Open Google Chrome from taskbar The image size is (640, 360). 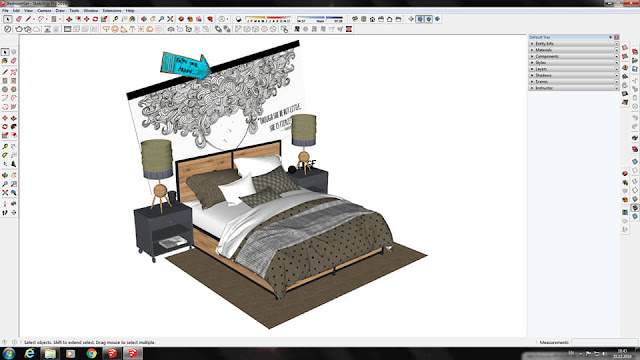point(91,353)
